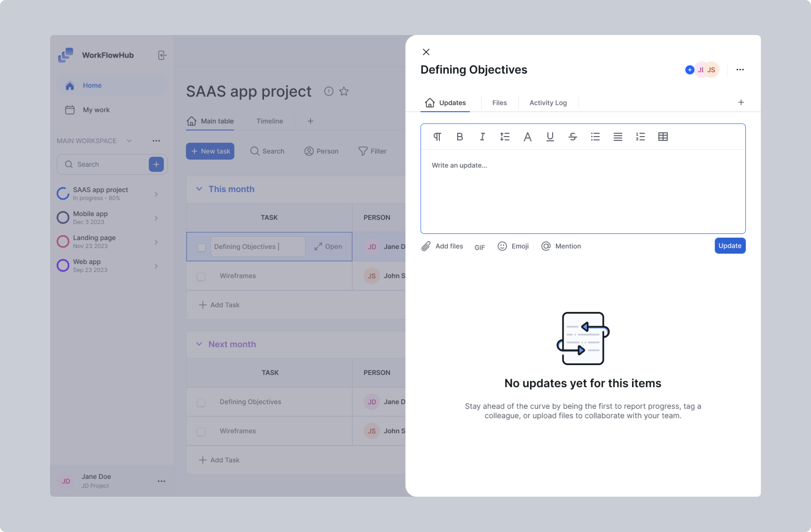Insert a table into the update
Image resolution: width=811 pixels, height=532 pixels.
click(x=663, y=137)
